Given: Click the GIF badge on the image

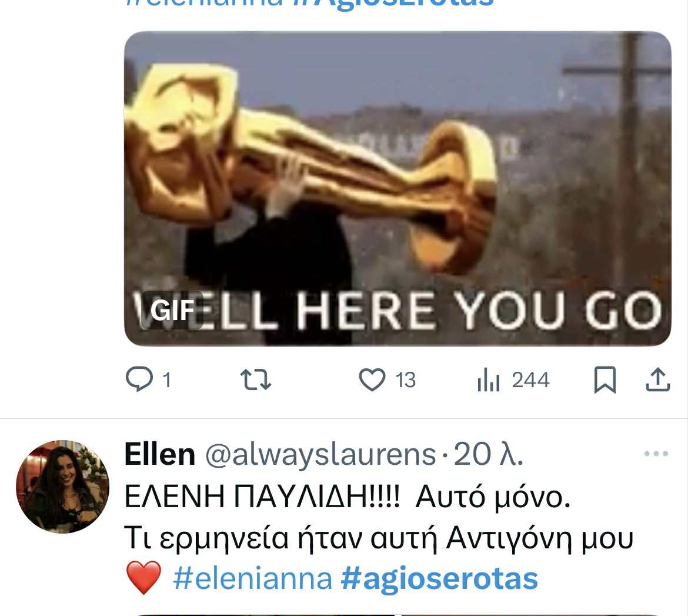Looking at the screenshot, I should 172,310.
